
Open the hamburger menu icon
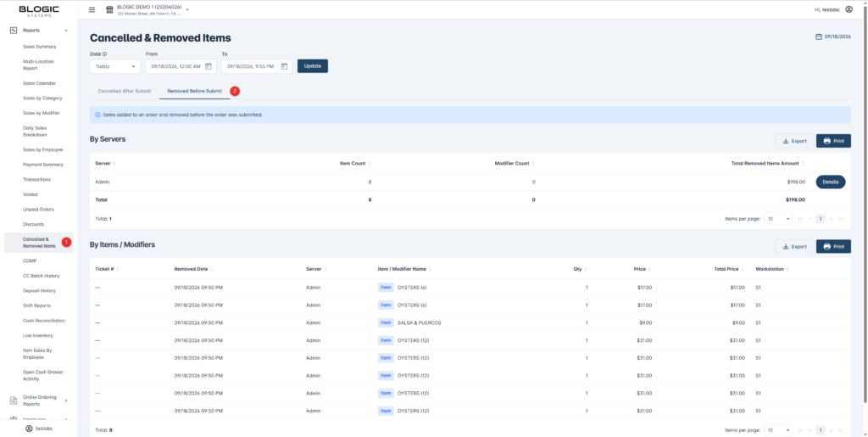[x=92, y=10]
